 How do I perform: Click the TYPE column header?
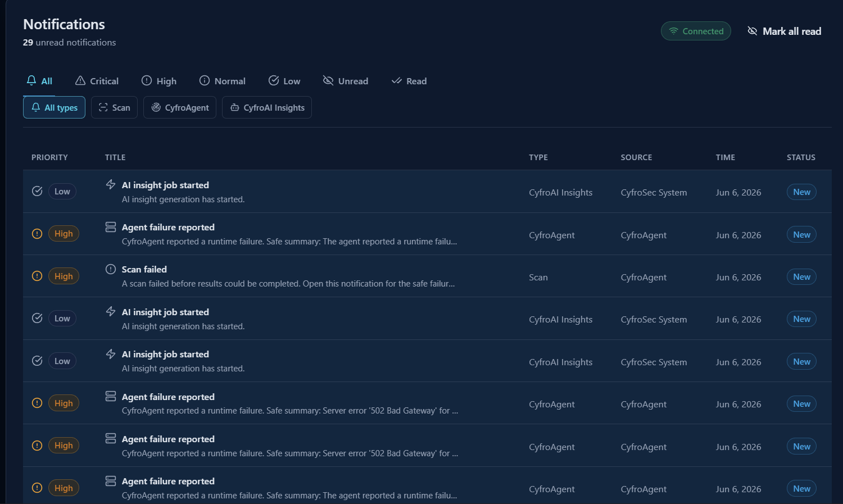pyautogui.click(x=538, y=157)
